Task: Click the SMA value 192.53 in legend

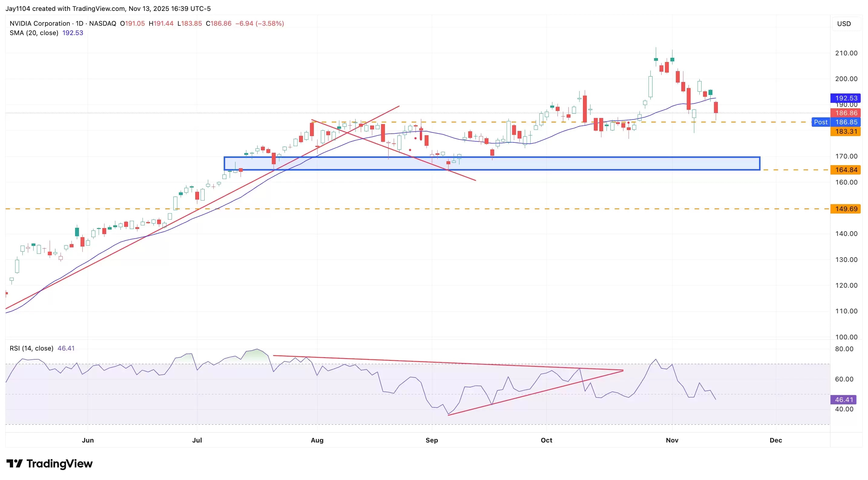Action: [73, 33]
